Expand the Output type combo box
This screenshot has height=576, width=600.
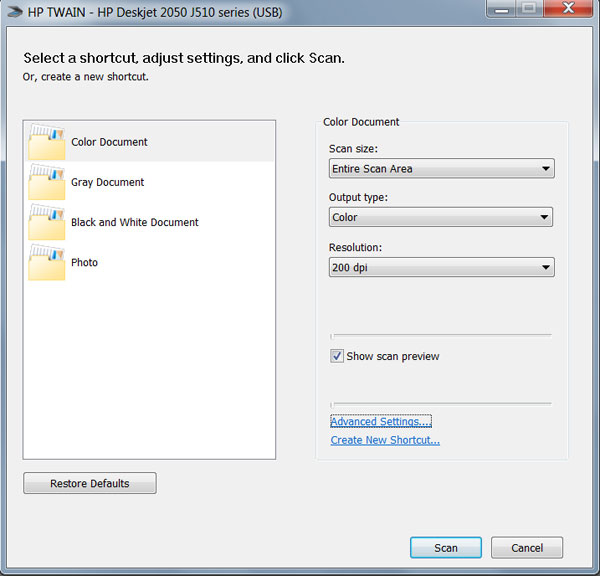[x=441, y=217]
